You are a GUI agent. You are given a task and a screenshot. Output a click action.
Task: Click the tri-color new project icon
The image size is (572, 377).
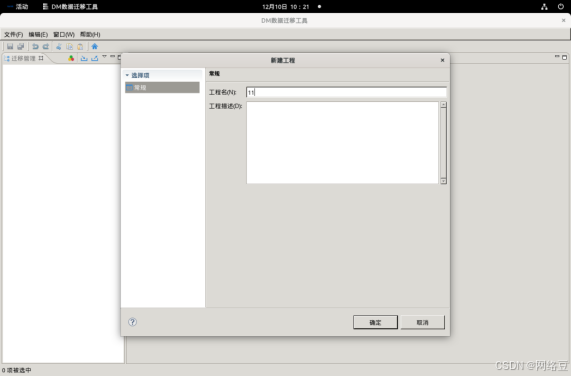(x=71, y=58)
